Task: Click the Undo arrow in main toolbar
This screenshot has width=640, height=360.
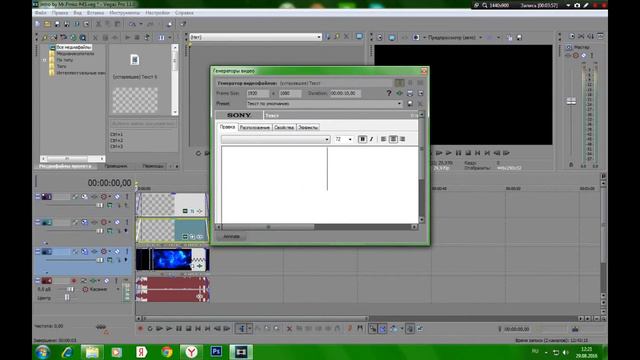Action: pos(132,24)
